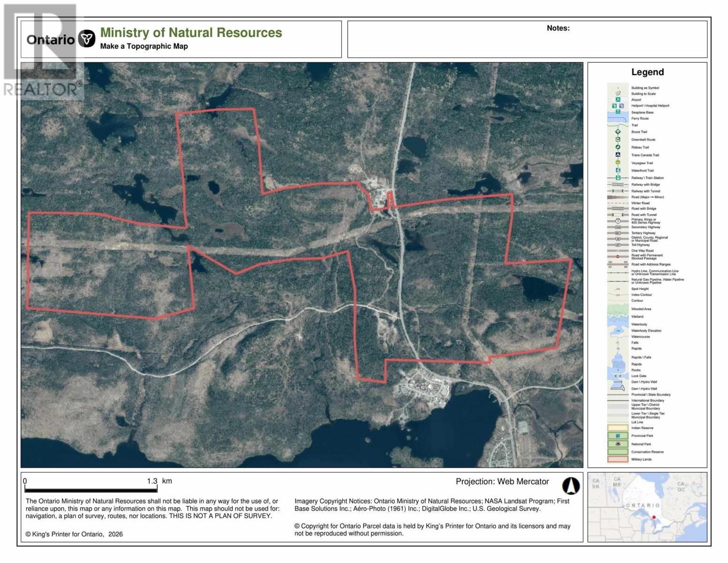Click the 'Spot Height' legend label
728x563 pixels.
[x=640, y=289]
